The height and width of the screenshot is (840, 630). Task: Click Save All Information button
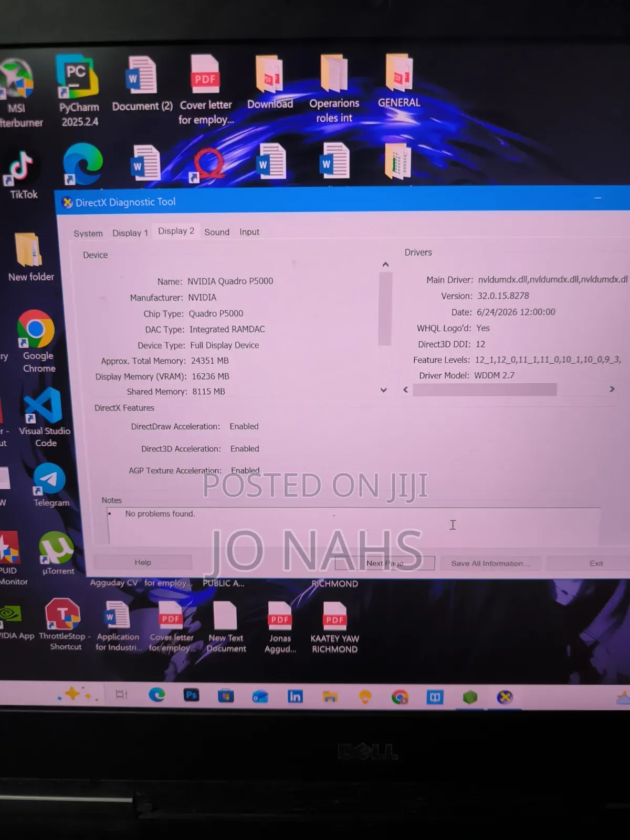(x=490, y=563)
